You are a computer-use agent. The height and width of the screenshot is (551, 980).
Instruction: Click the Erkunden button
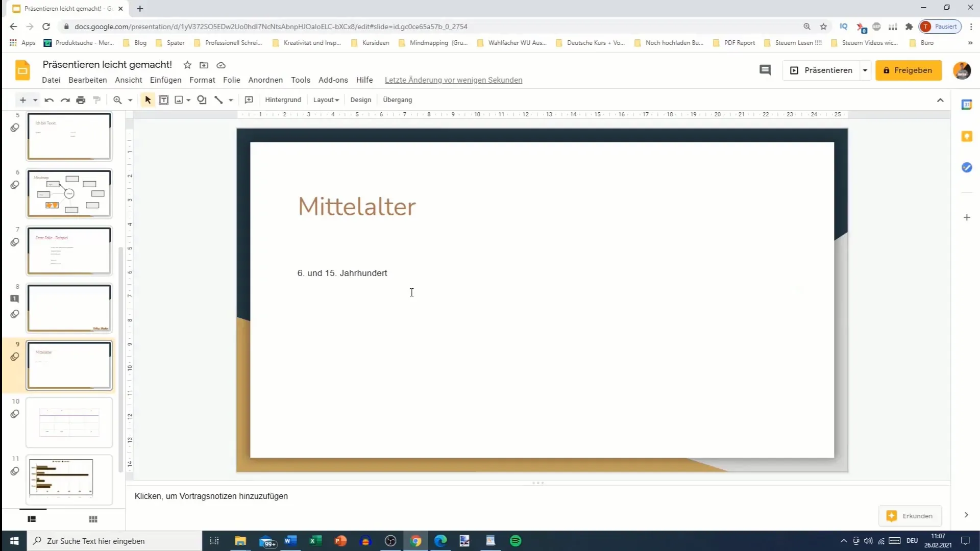click(910, 516)
